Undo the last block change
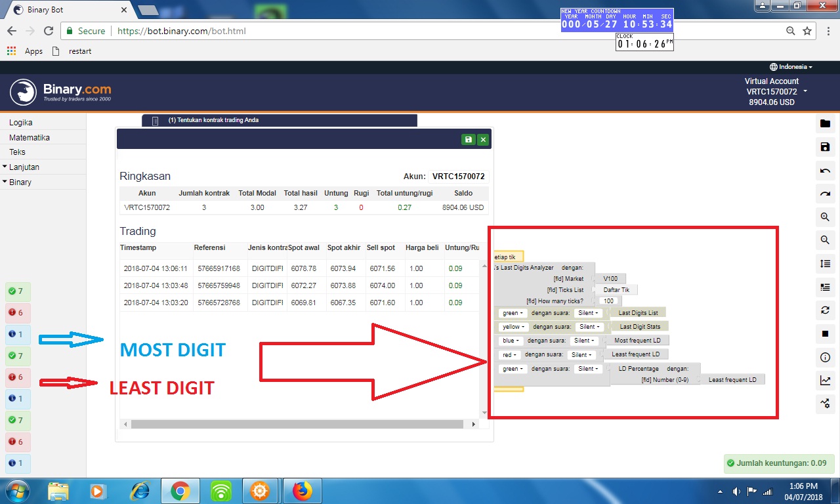840x504 pixels. click(826, 171)
